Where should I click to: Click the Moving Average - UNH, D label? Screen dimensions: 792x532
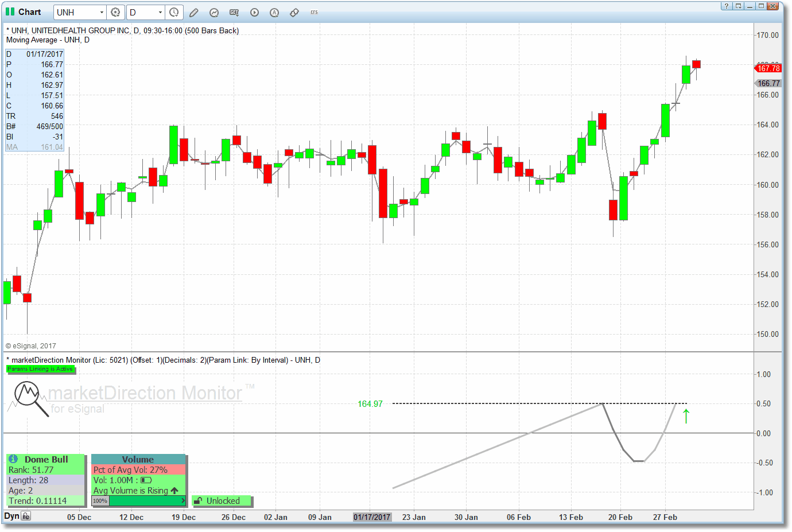(48, 40)
